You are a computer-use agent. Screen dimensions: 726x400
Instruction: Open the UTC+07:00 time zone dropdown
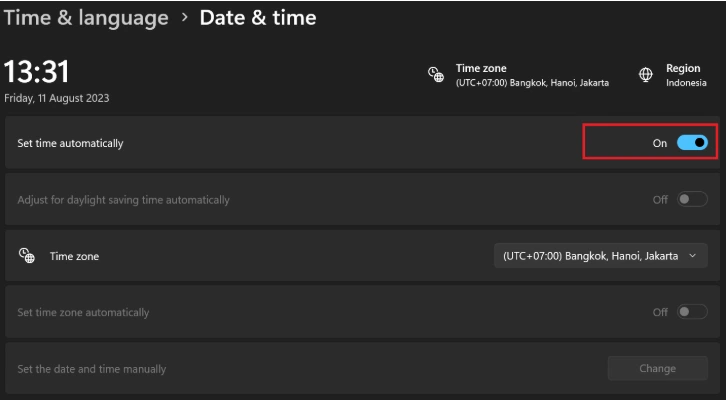click(x=601, y=256)
